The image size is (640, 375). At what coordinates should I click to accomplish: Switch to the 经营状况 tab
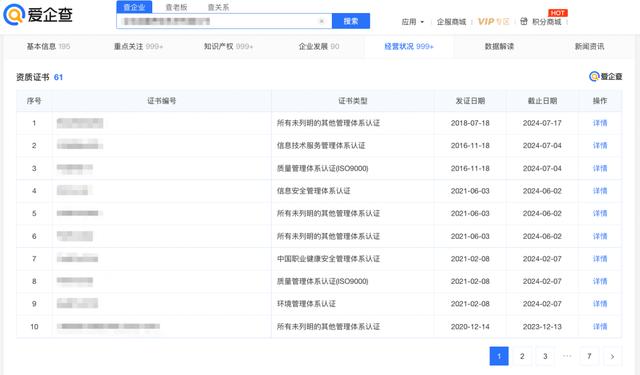click(409, 47)
